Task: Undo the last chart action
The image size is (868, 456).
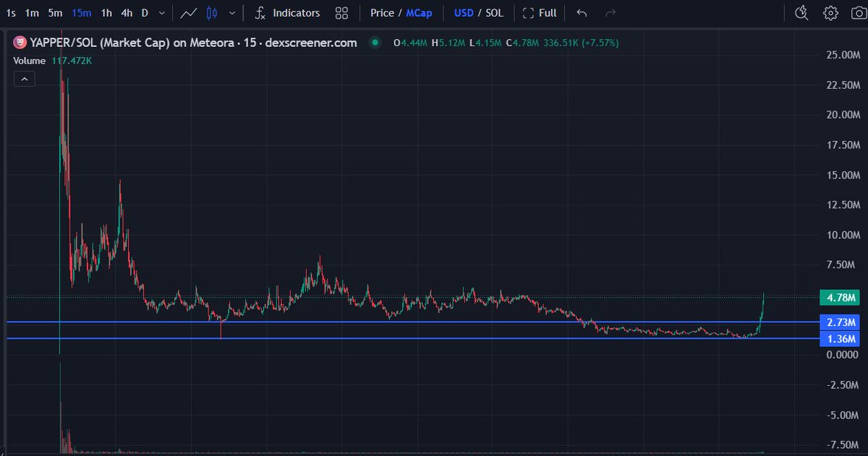Action: pyautogui.click(x=582, y=13)
